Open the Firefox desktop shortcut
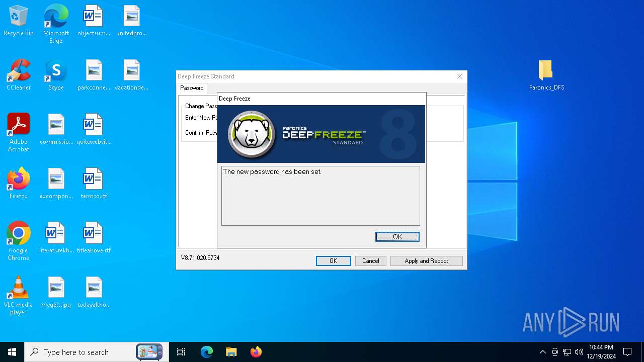 (x=19, y=184)
